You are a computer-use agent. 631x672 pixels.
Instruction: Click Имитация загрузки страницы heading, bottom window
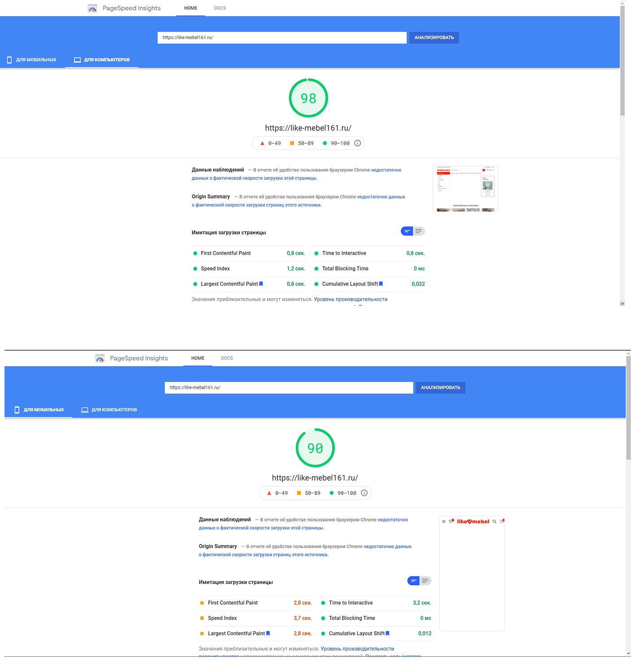(236, 582)
